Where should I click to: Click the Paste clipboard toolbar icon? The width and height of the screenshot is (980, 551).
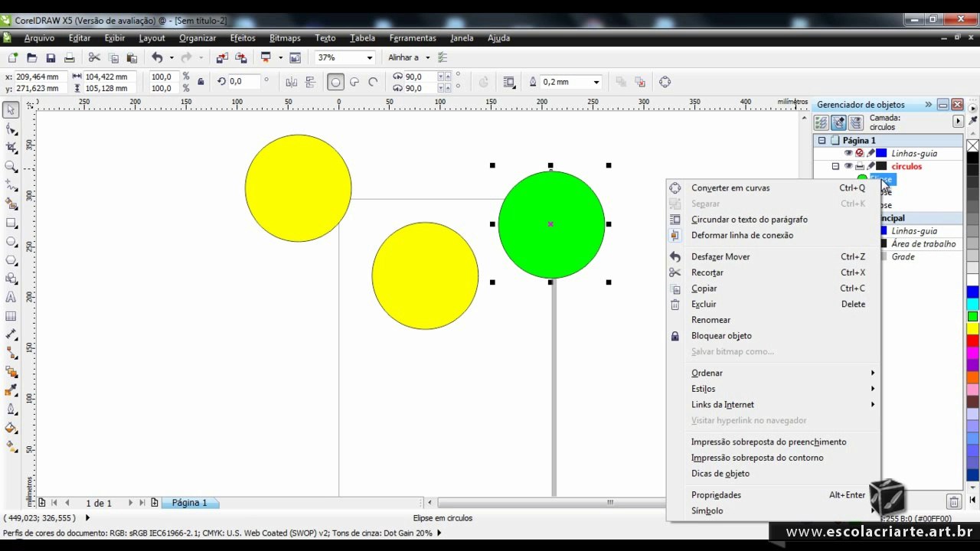[x=132, y=57]
